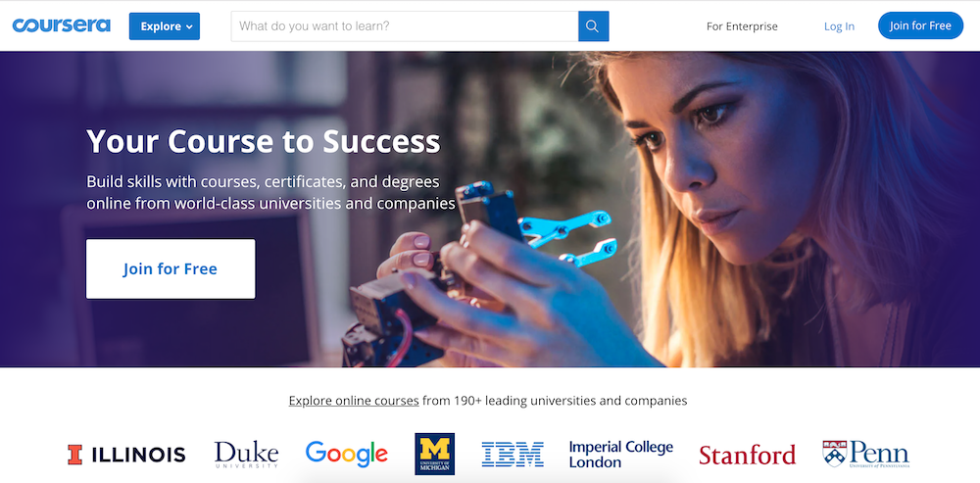Screen dimensions: 980x483
Task: Open the Illinois university logo
Action: coord(126,455)
